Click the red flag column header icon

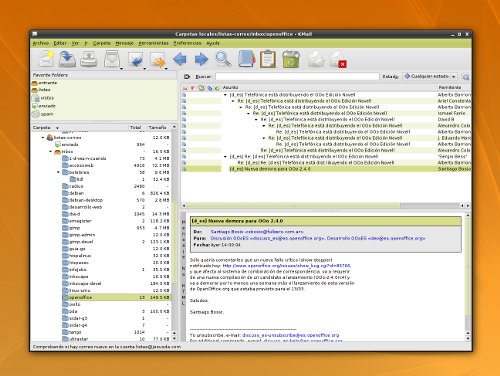[192, 88]
